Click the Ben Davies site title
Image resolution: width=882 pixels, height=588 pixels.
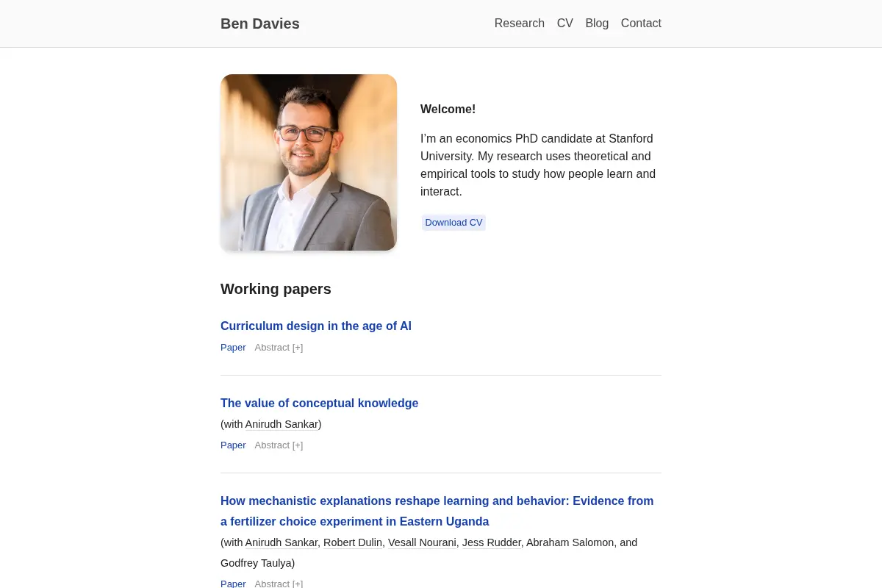[x=260, y=24]
